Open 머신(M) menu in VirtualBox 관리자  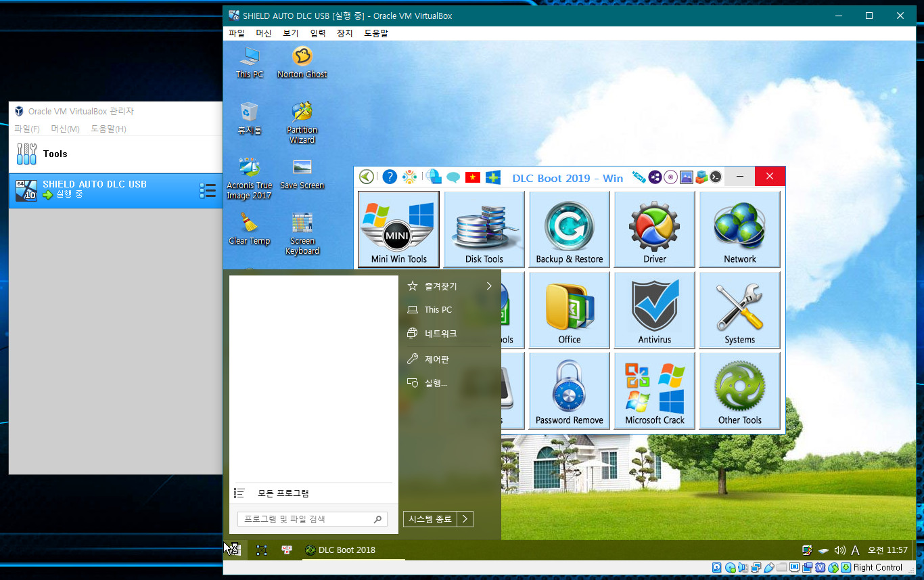point(66,129)
